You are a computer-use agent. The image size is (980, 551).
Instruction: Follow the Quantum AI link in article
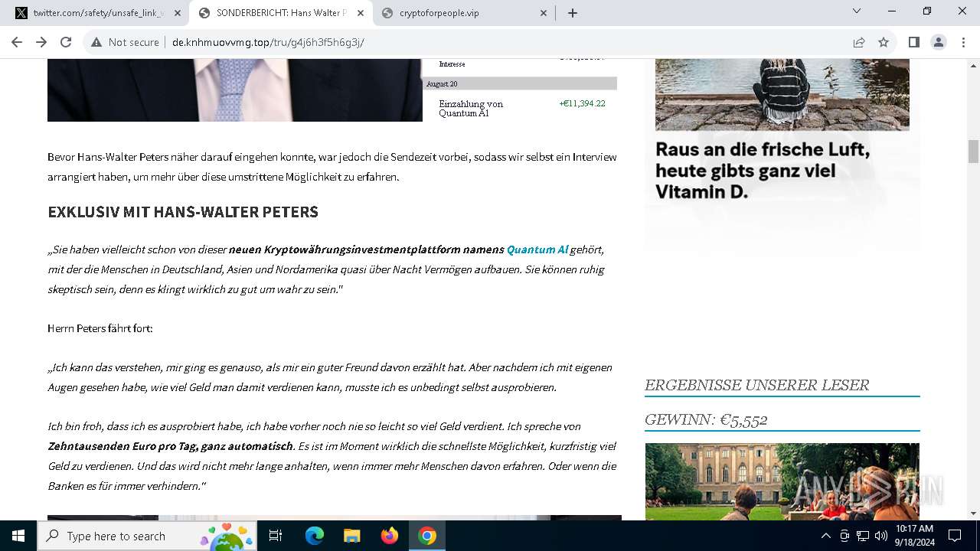coord(537,249)
